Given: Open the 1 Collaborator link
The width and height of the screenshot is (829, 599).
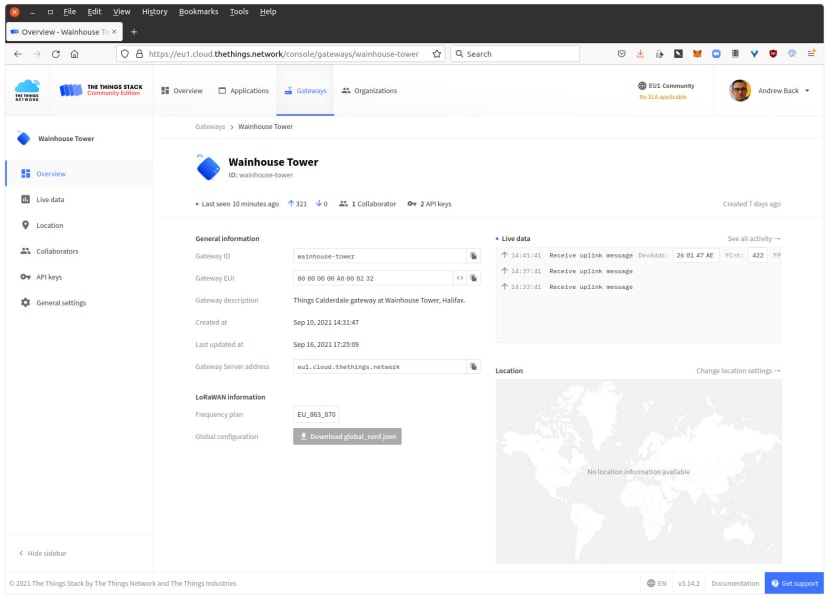Looking at the screenshot, I should coord(367,204).
